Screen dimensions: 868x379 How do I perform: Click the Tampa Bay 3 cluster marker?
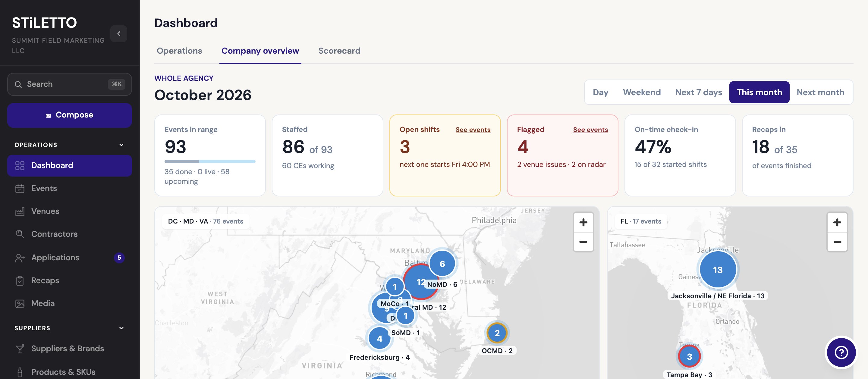click(689, 356)
